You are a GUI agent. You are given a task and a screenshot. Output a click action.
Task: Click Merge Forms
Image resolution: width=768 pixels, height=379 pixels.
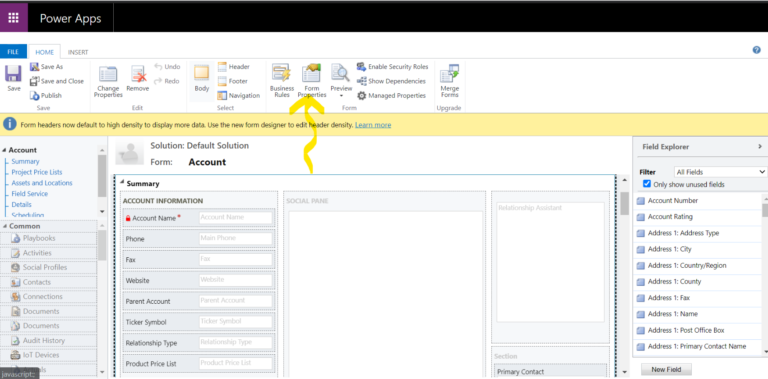450,81
